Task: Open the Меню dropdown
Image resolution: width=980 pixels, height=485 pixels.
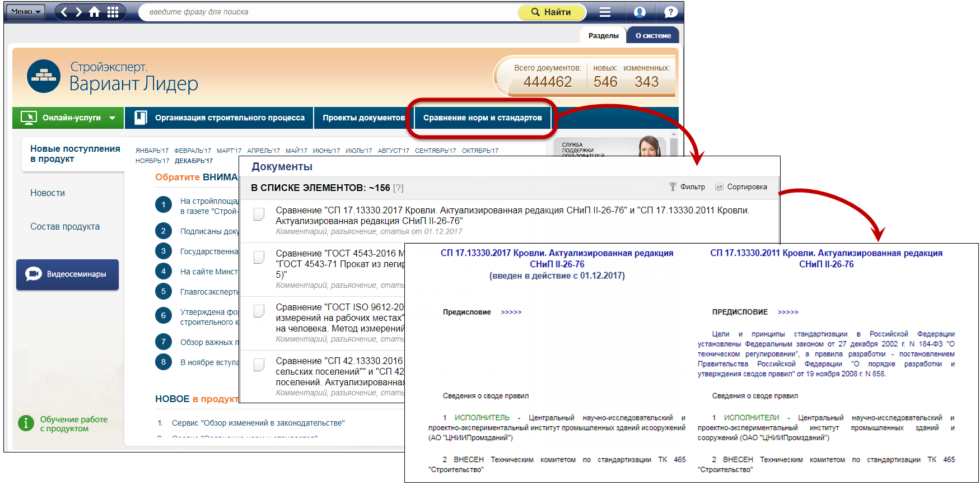Action: [x=25, y=12]
